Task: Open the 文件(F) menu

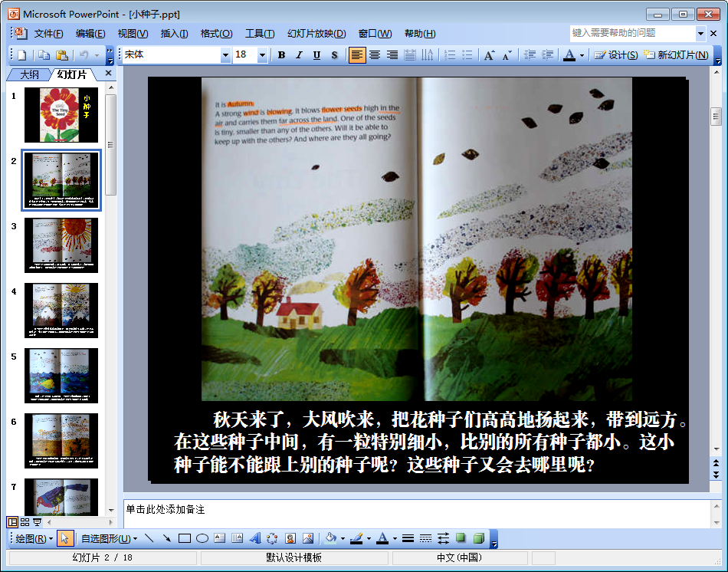Action: pos(49,34)
